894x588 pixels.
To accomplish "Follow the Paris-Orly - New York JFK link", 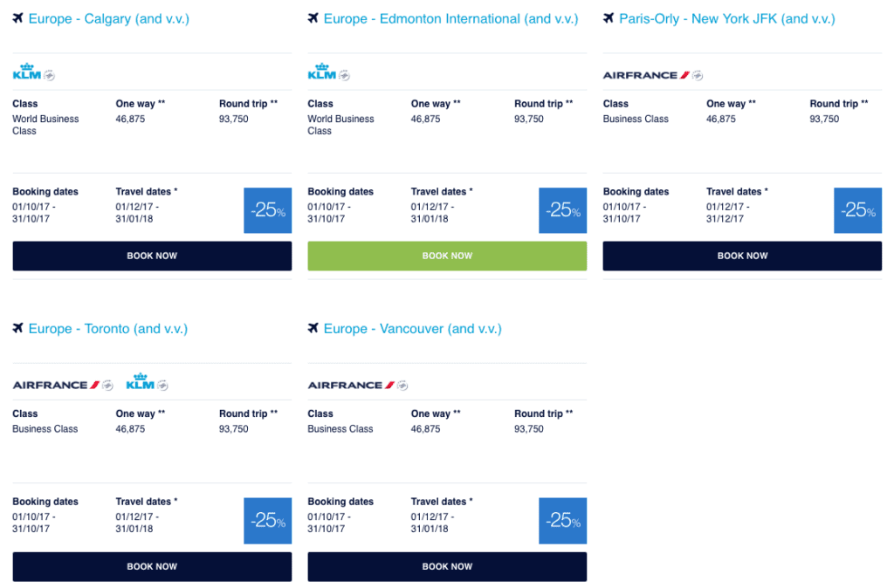I will (x=726, y=18).
